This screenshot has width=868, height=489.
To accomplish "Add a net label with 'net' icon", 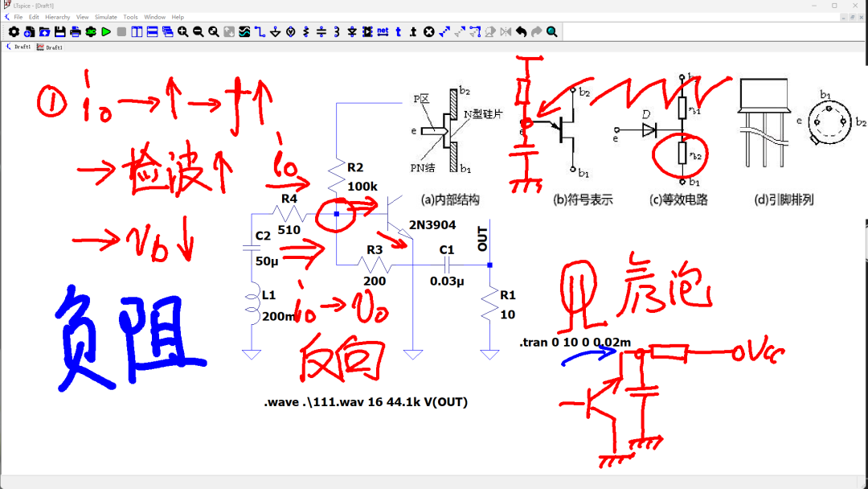I will pos(383,32).
